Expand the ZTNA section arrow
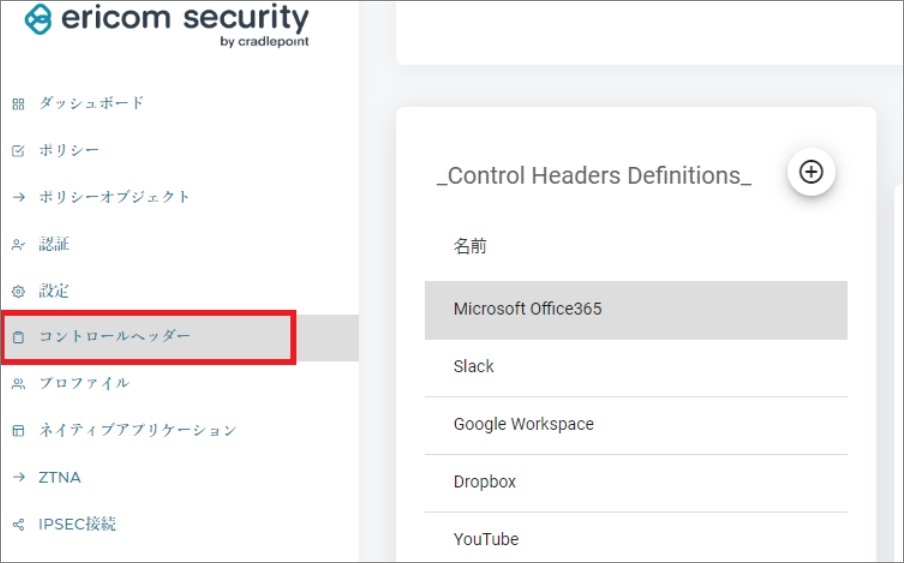This screenshot has width=904, height=563. 18,478
